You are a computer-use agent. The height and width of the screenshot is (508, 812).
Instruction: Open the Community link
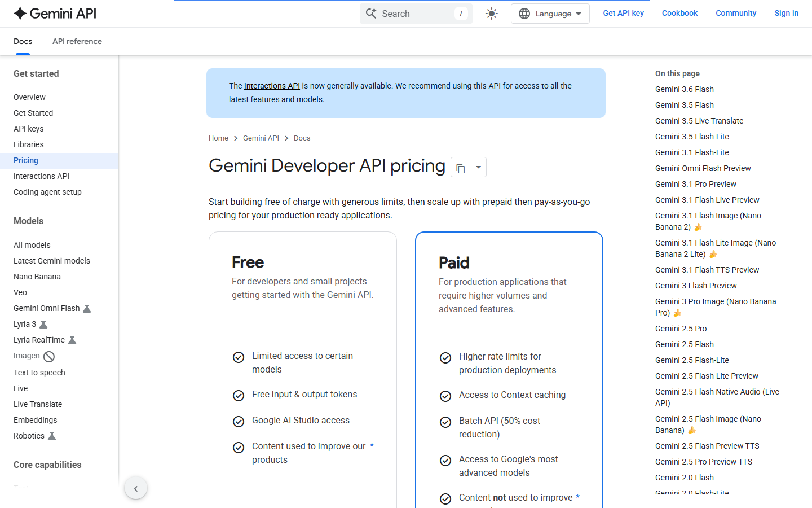pos(736,13)
